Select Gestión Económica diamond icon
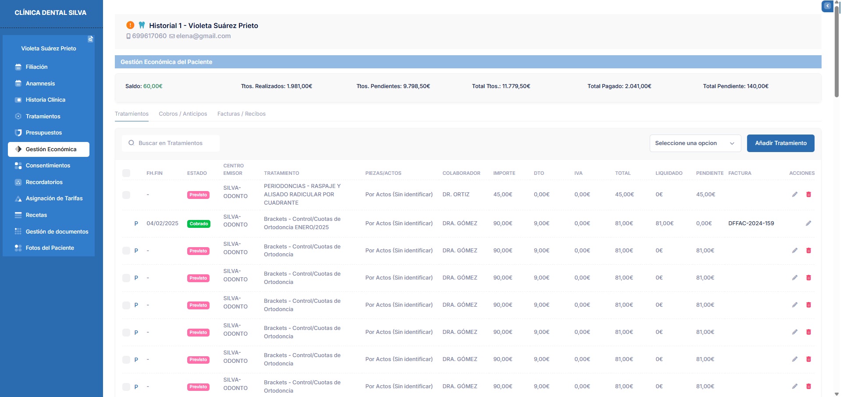This screenshot has height=397, width=868. 18,149
